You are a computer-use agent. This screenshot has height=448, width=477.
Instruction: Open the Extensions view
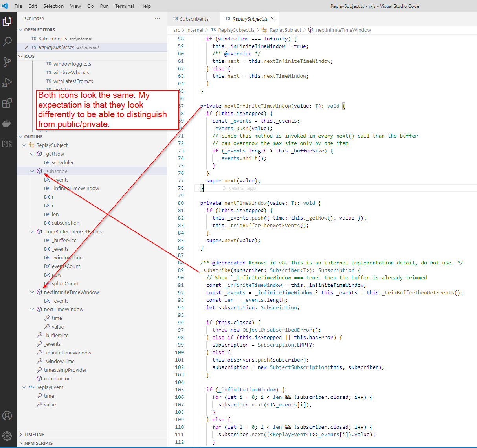(6, 103)
